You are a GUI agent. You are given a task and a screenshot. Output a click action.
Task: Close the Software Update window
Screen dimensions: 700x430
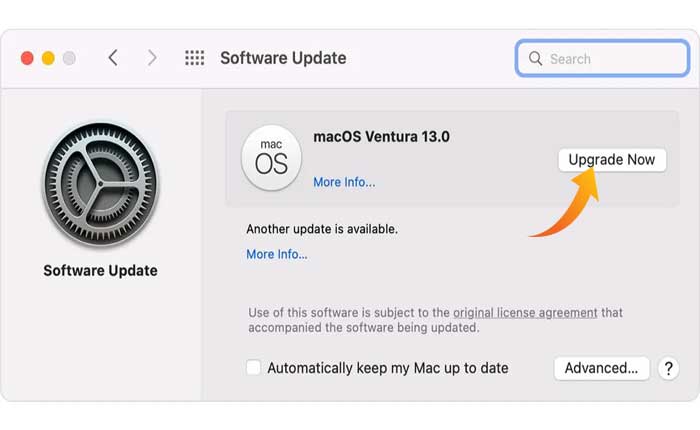(x=27, y=59)
